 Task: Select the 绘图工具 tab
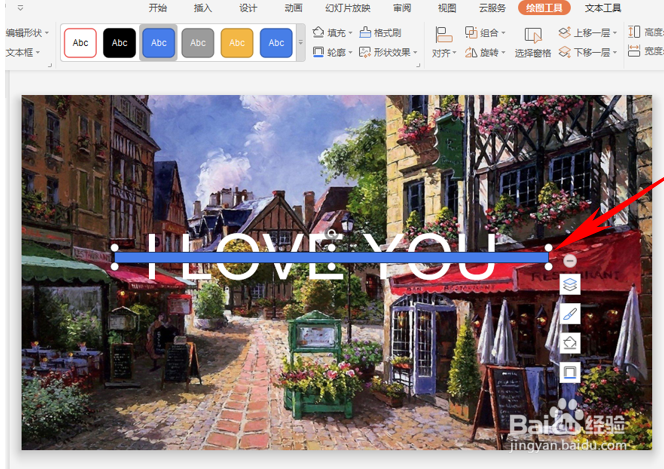point(544,8)
